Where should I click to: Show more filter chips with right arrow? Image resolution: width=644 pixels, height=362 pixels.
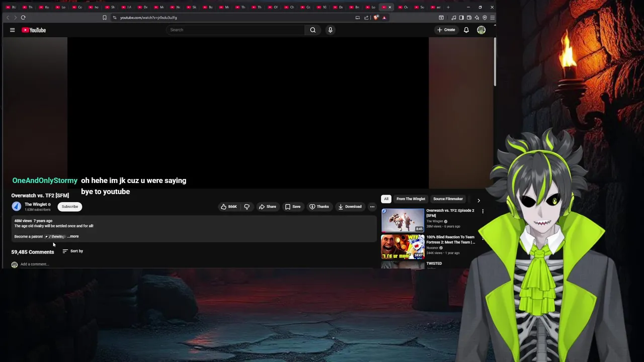(x=478, y=200)
